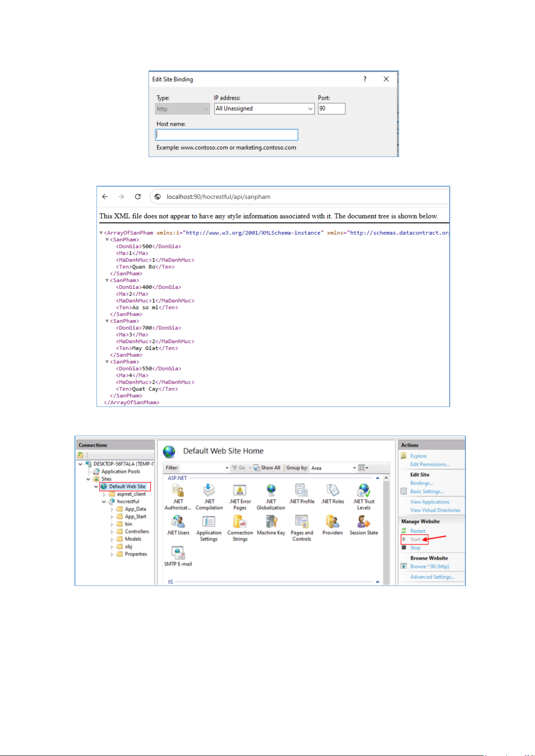
Task: Open the Connection Strings icon
Action: [240, 522]
